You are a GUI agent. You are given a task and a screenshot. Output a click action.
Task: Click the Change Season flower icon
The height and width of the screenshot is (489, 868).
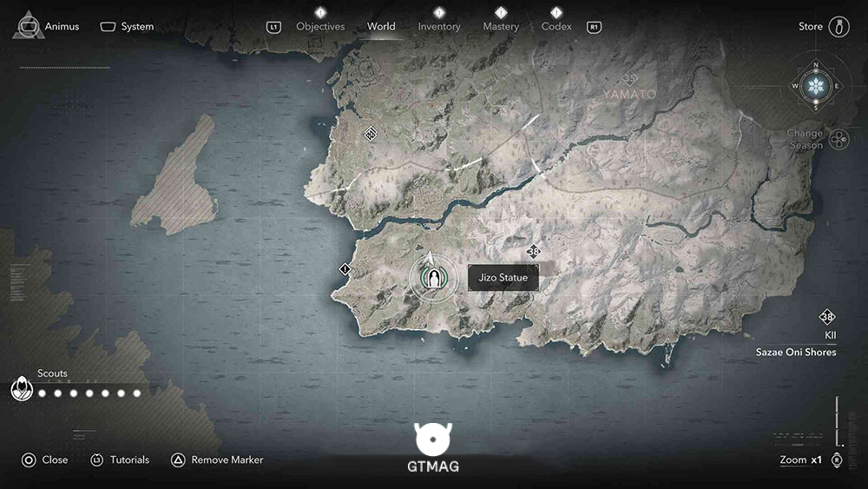tap(839, 139)
